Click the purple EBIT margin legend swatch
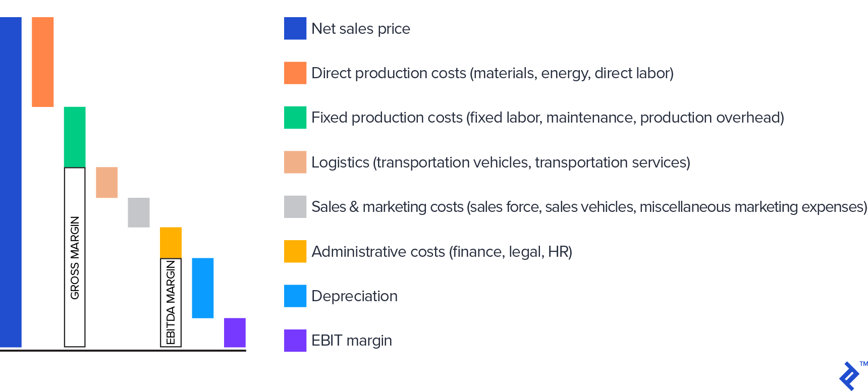The height and width of the screenshot is (391, 868). pos(295,341)
